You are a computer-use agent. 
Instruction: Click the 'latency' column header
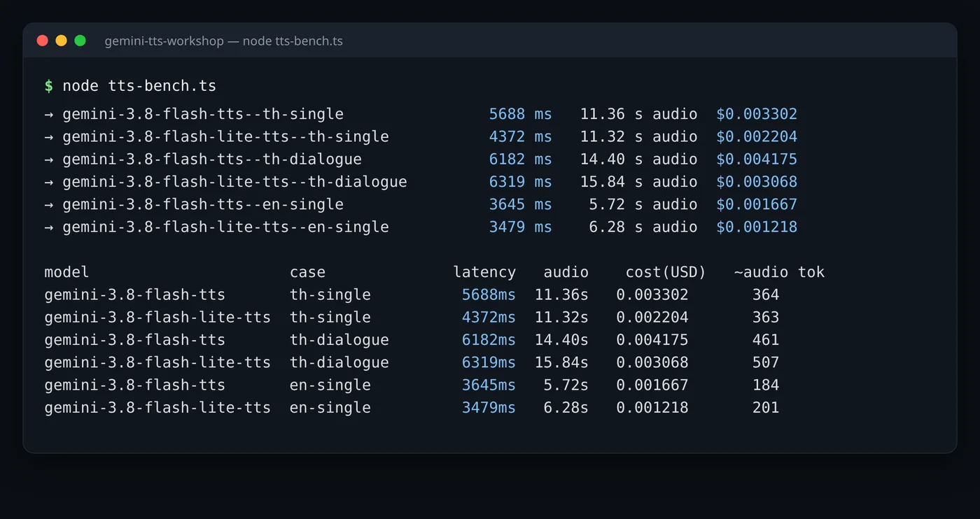tap(484, 272)
